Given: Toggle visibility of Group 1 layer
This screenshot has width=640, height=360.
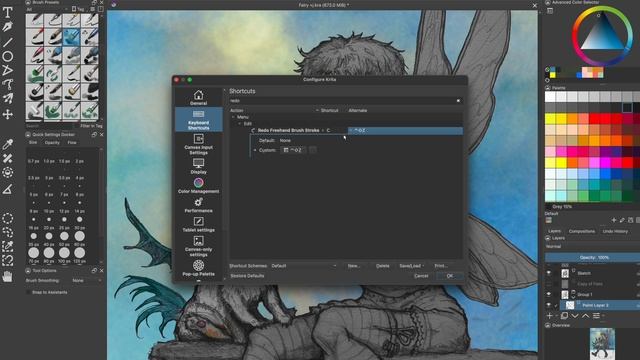Looking at the screenshot, I should pos(549,294).
